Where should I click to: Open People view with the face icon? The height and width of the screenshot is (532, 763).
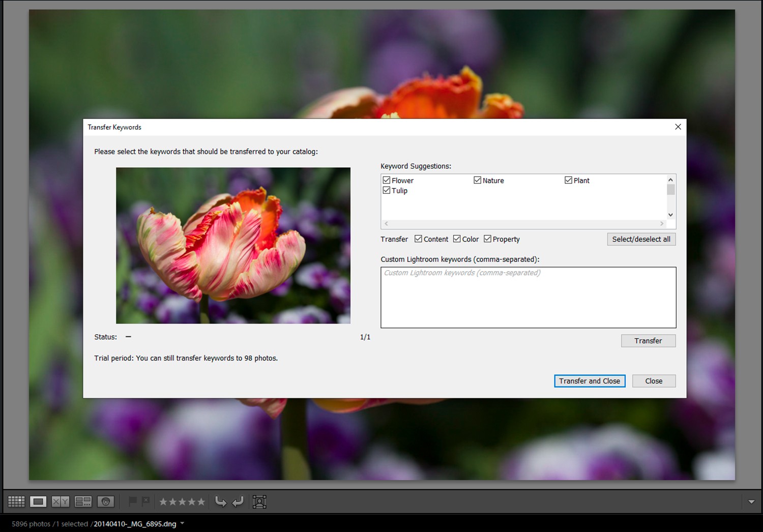(105, 501)
